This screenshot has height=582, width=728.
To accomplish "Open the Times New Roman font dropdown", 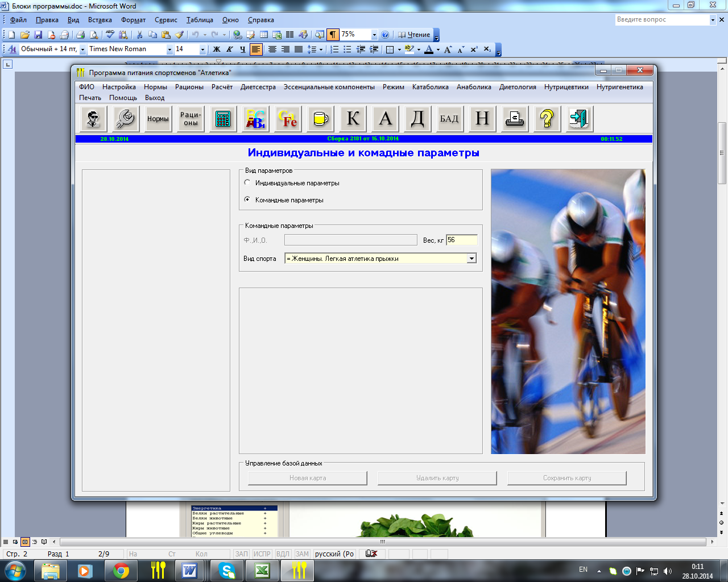I will pos(169,49).
